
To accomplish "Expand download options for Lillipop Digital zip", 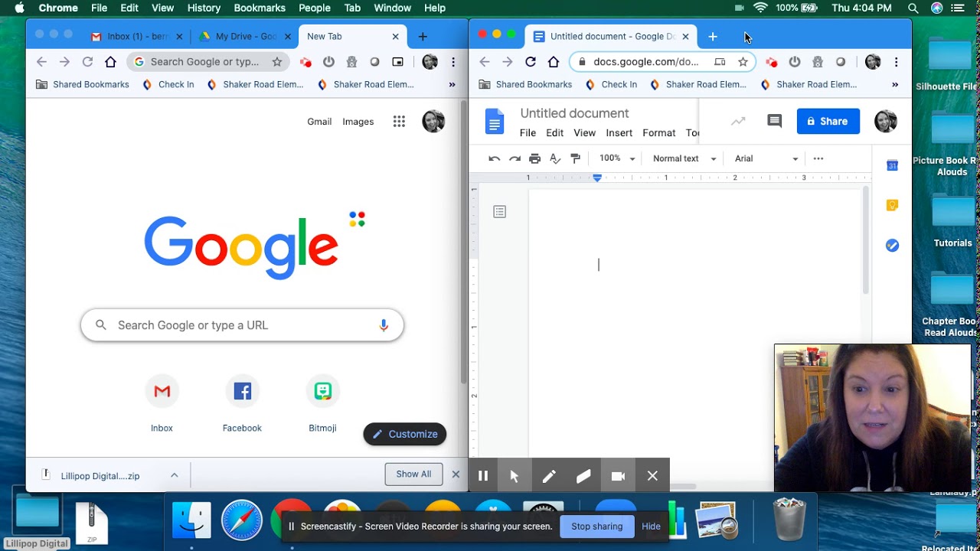I will point(175,475).
